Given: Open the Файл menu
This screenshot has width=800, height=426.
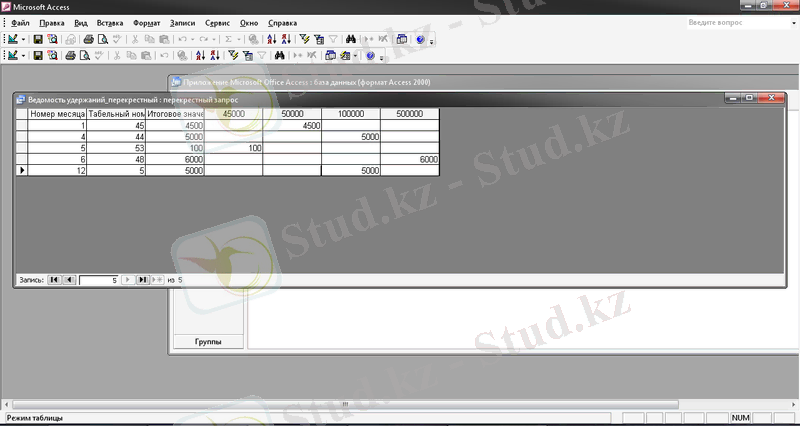Looking at the screenshot, I should (20, 23).
